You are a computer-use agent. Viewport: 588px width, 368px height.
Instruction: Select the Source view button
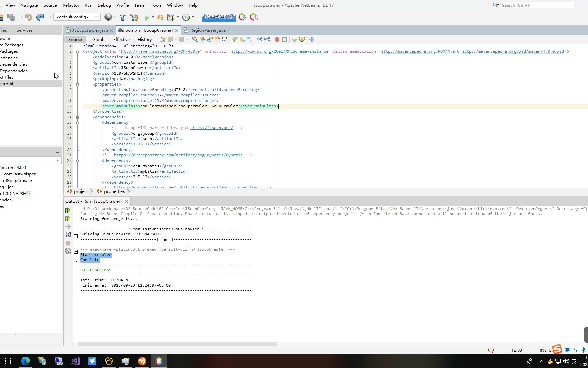(75, 39)
